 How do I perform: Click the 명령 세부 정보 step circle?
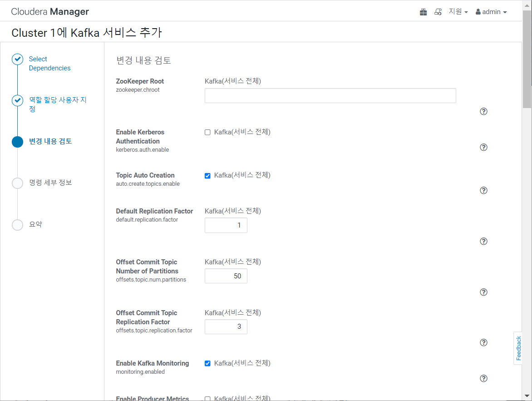17,183
